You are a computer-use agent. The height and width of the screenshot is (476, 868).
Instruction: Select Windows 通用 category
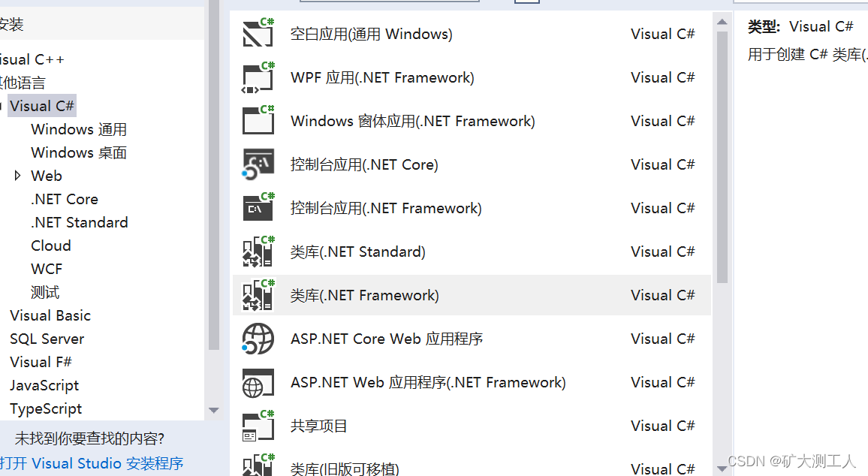point(79,130)
